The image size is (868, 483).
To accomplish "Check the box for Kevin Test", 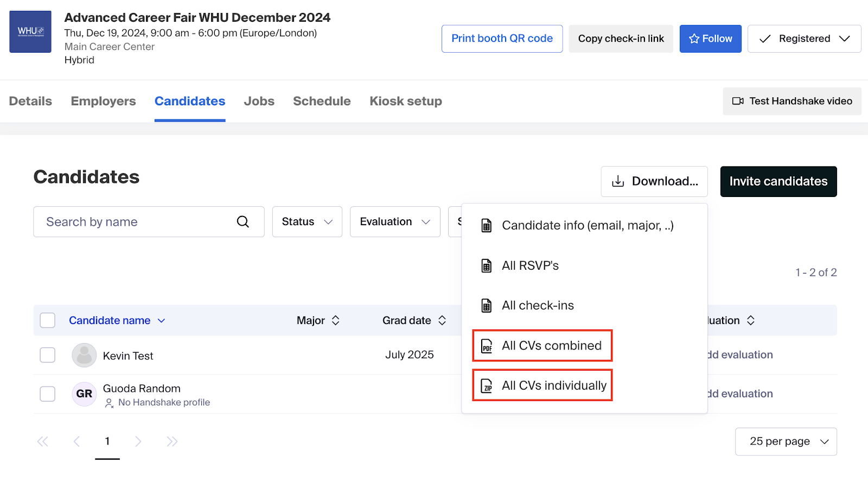I will pos(48,355).
